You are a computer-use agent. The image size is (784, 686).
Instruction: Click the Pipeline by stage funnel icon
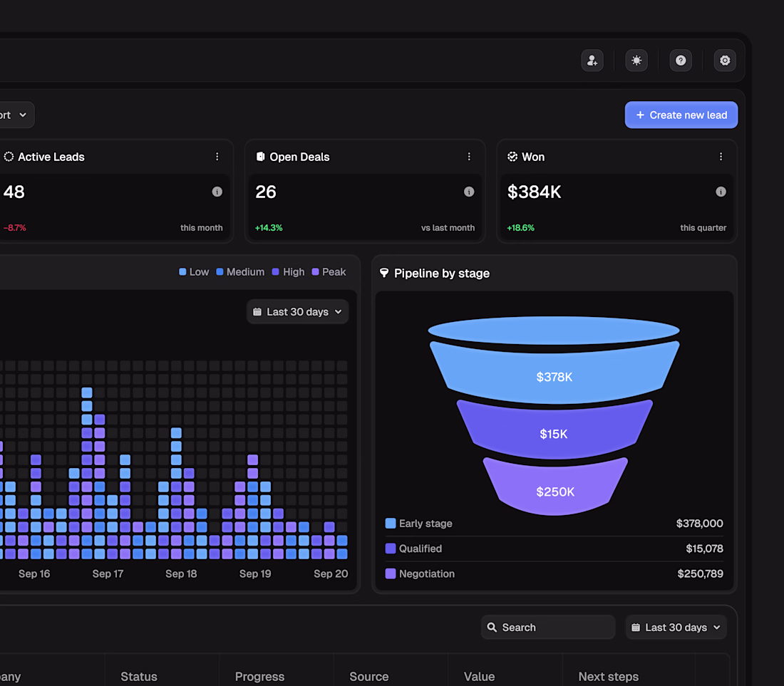click(x=384, y=273)
